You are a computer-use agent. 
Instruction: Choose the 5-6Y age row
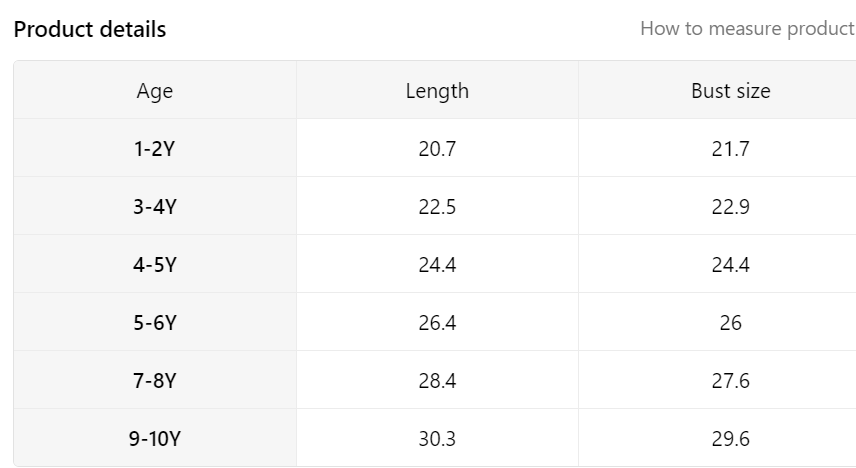[x=155, y=323]
